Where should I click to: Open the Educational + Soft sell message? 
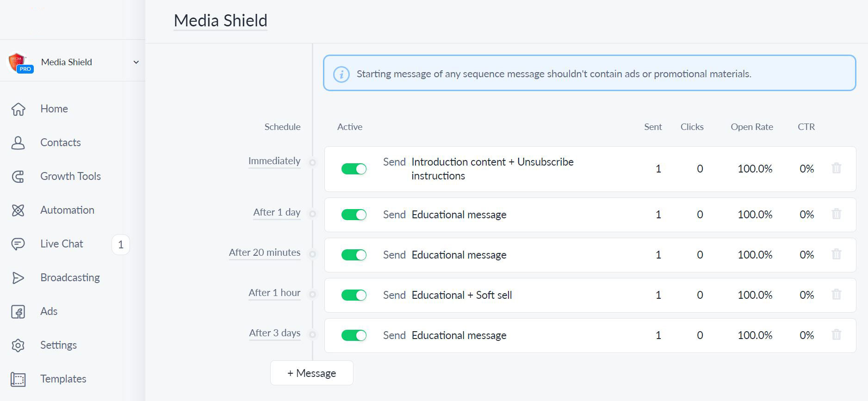(x=461, y=295)
